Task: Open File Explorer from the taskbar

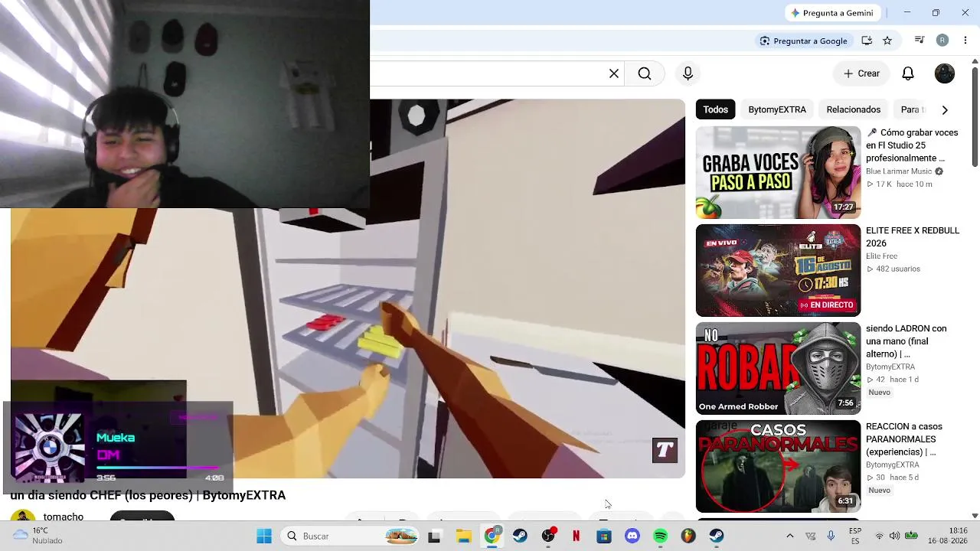Action: 463,536
